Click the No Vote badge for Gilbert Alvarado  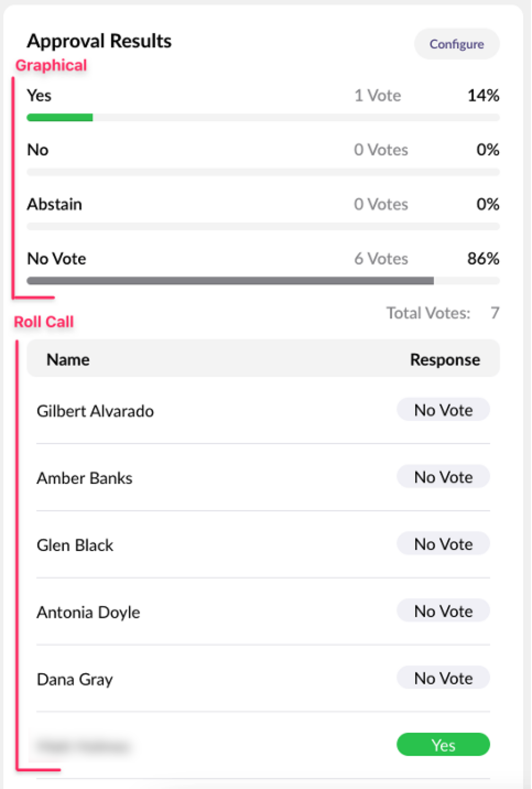(x=443, y=410)
